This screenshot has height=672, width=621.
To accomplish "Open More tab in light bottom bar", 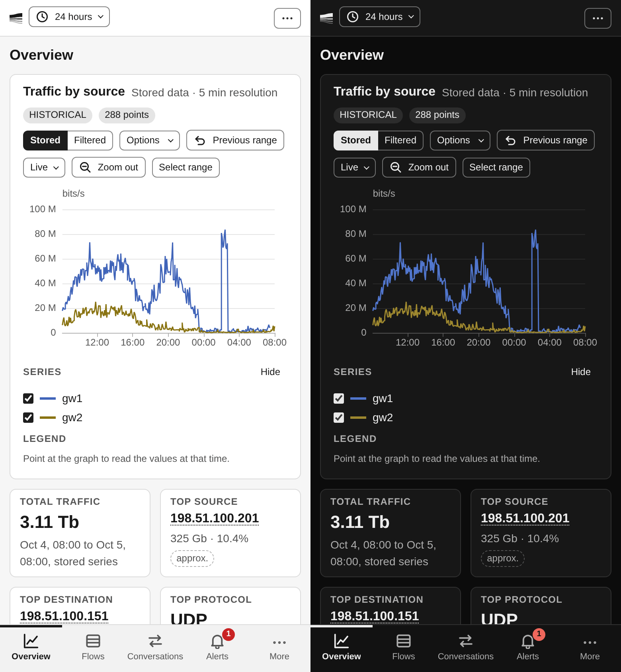I will click(x=279, y=647).
